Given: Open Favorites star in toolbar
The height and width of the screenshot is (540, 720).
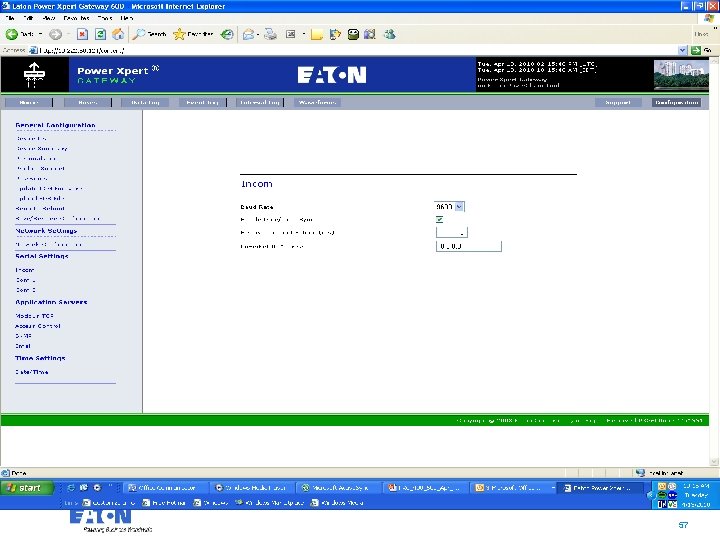Looking at the screenshot, I should [x=193, y=34].
